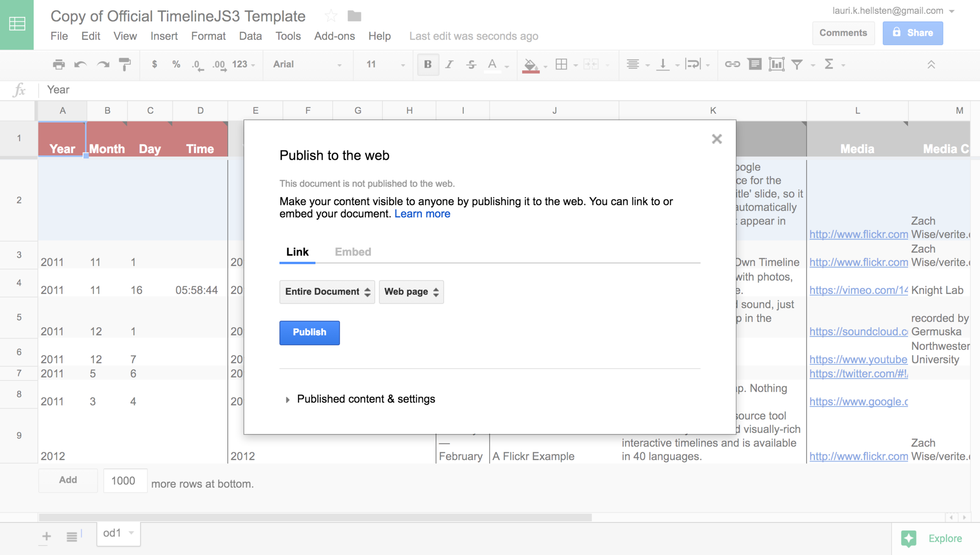
Task: Toggle italic formatting button
Action: [449, 65]
